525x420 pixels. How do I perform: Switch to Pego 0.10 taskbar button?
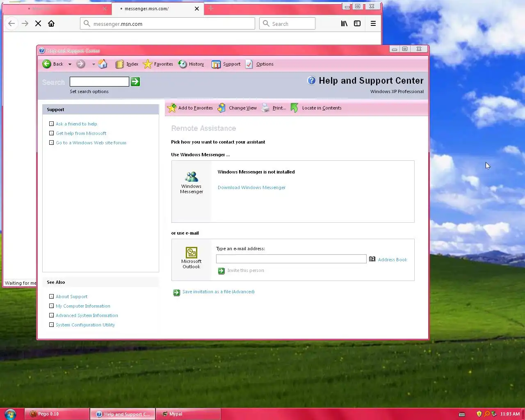[x=57, y=414]
